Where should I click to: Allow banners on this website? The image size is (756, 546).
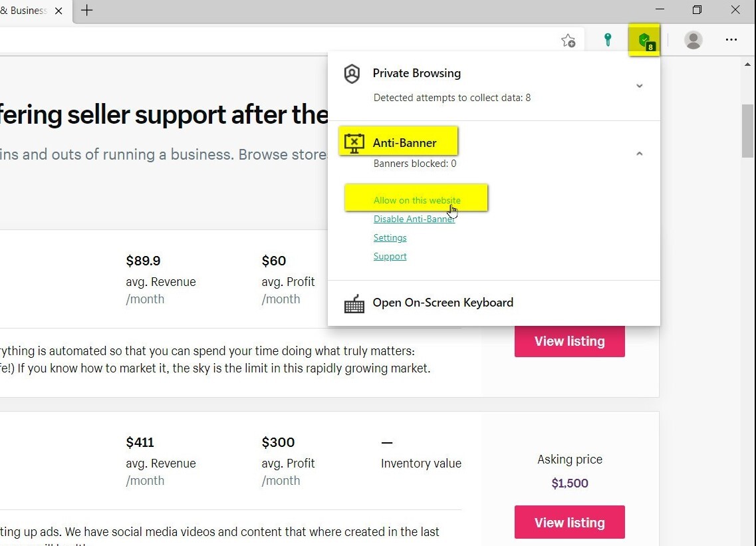point(417,200)
